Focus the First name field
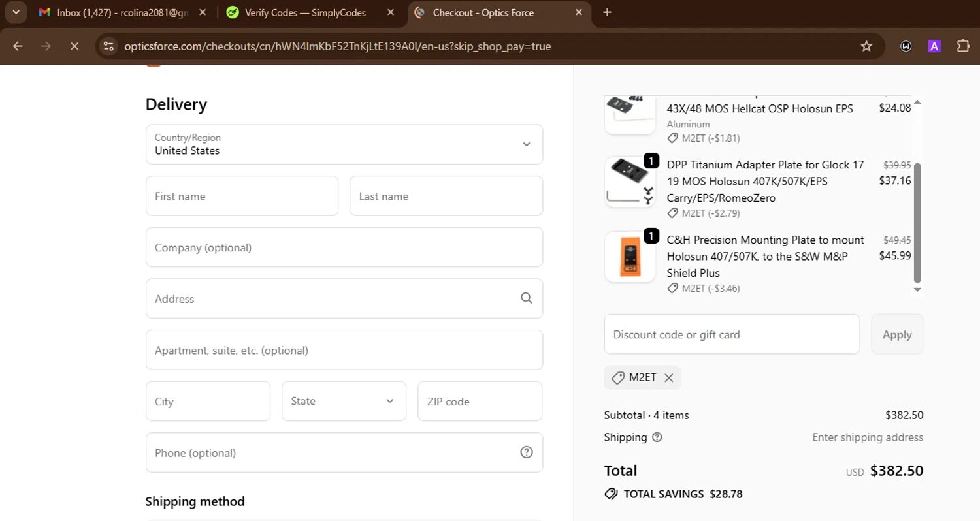980x521 pixels. 242,196
